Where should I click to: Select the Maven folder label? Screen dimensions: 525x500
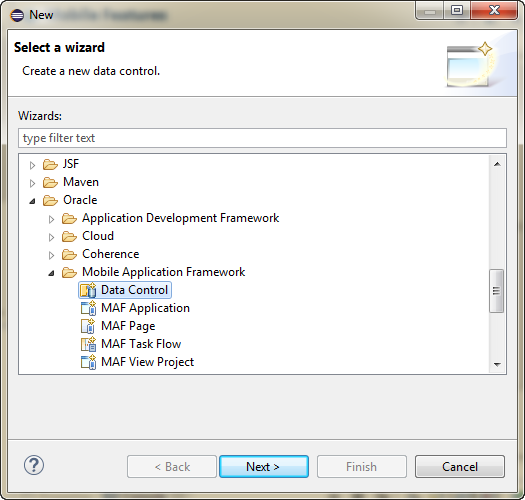pyautogui.click(x=81, y=182)
